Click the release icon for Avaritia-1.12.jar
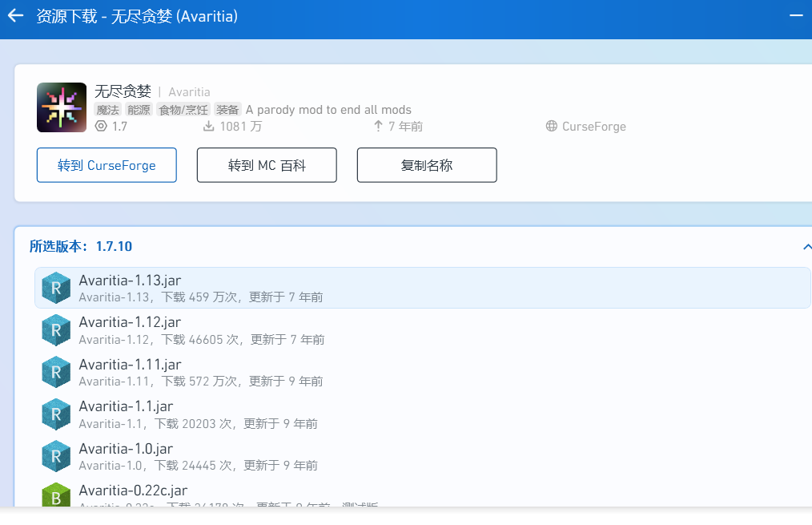Image resolution: width=812 pixels, height=525 pixels. click(x=56, y=330)
